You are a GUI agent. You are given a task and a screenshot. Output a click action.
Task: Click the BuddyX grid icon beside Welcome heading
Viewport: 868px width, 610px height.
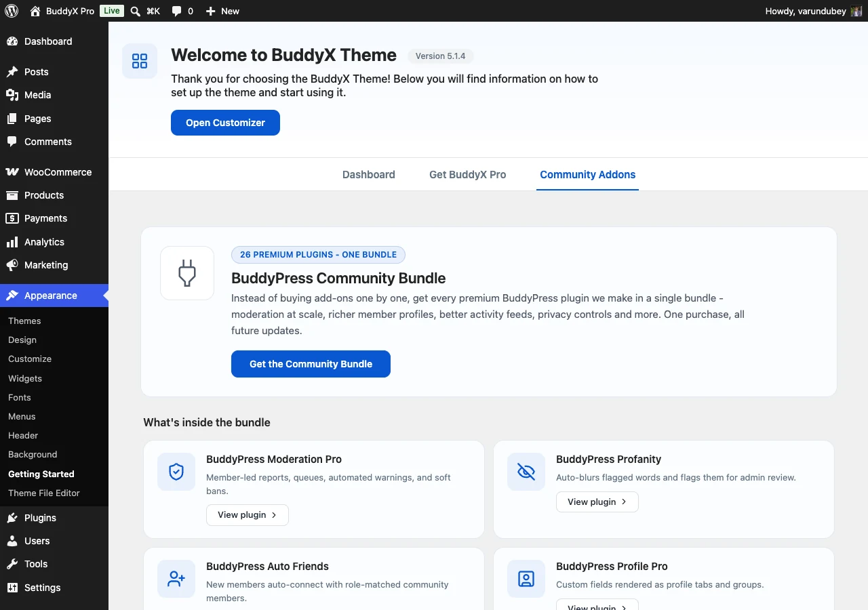(140, 61)
